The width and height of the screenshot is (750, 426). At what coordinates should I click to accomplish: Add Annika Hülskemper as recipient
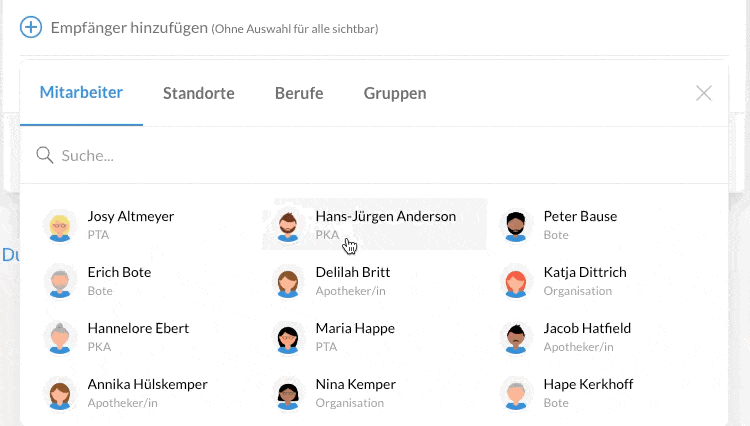pyautogui.click(x=147, y=385)
